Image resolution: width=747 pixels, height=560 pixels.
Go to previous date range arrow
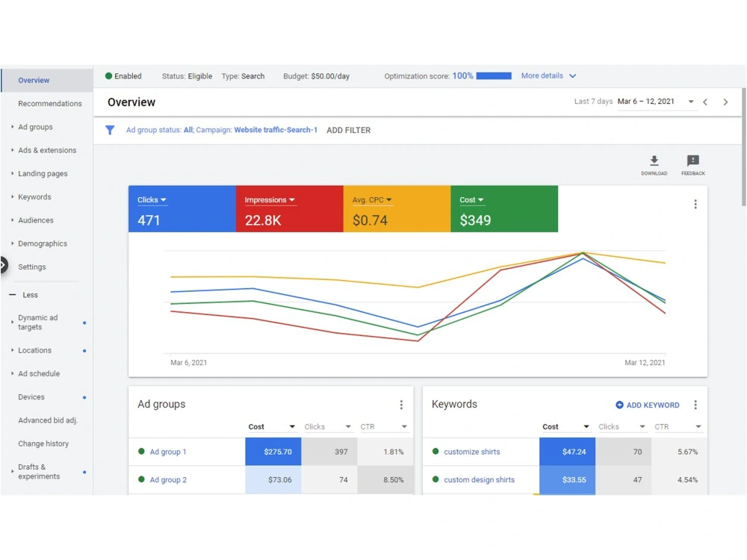[705, 102]
